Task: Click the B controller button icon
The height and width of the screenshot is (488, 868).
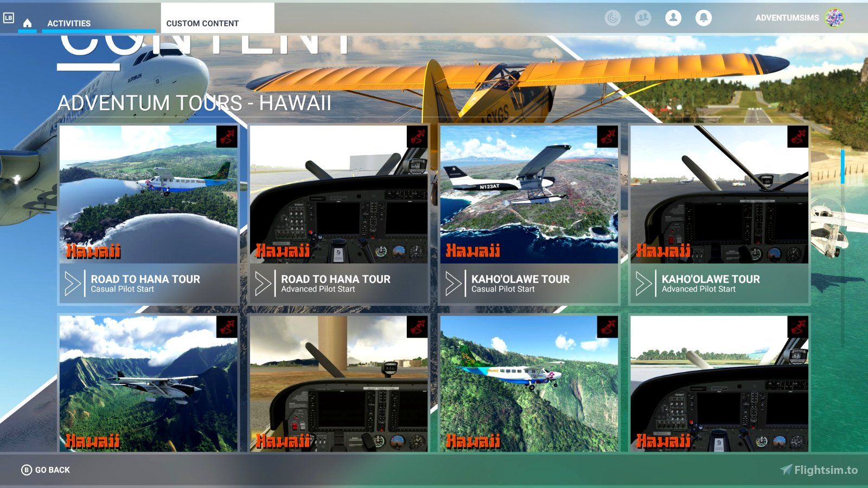Action: 26,470
